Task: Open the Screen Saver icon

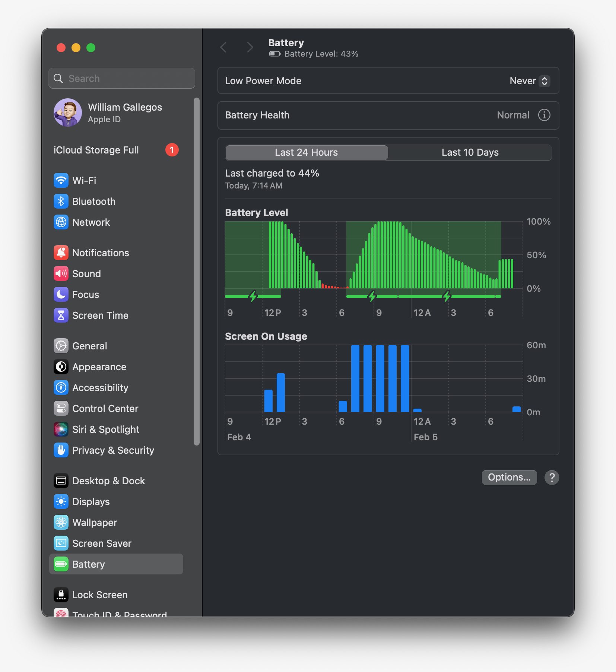Action: [x=61, y=543]
